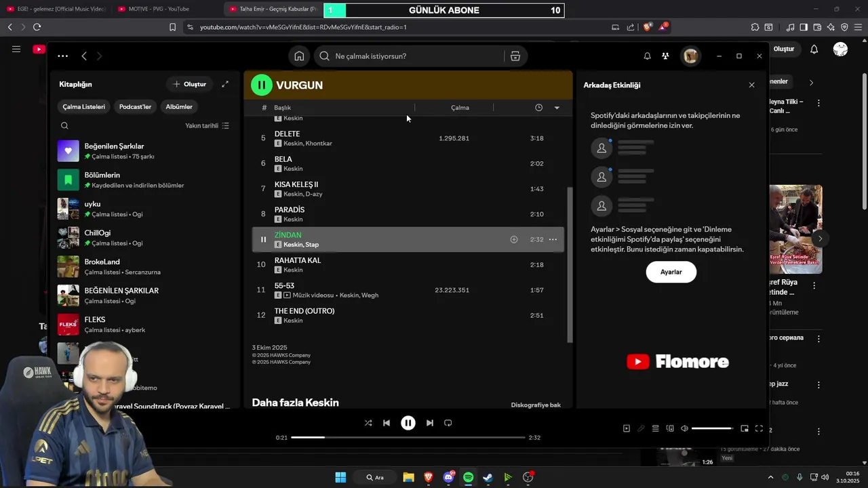Expand the library panel to full view

click(x=225, y=84)
